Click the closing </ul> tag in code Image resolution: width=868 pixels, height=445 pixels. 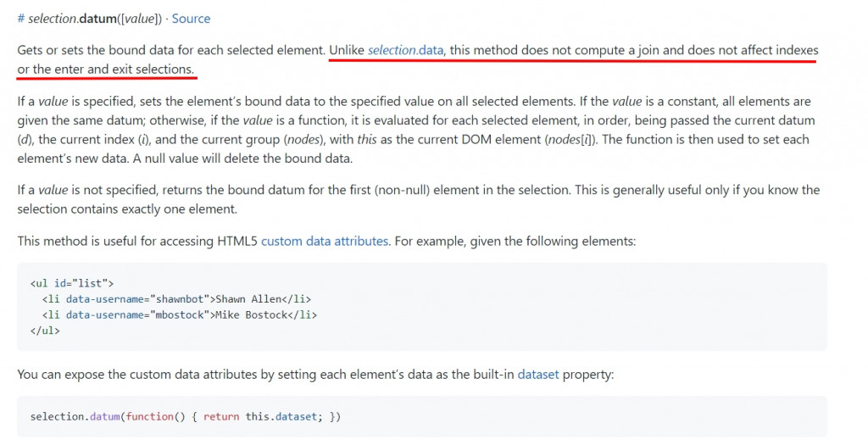[45, 331]
